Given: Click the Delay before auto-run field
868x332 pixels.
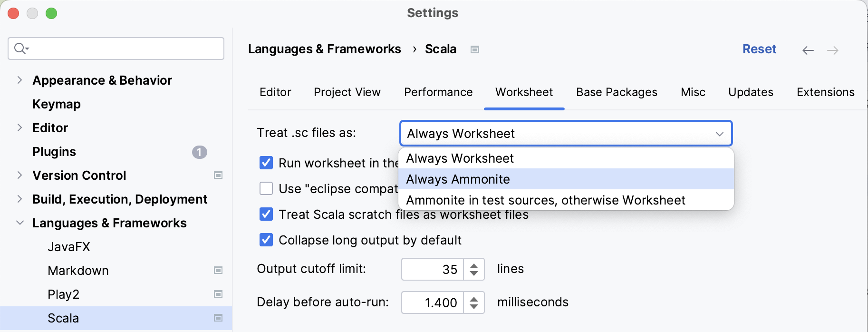Looking at the screenshot, I should coord(433,303).
